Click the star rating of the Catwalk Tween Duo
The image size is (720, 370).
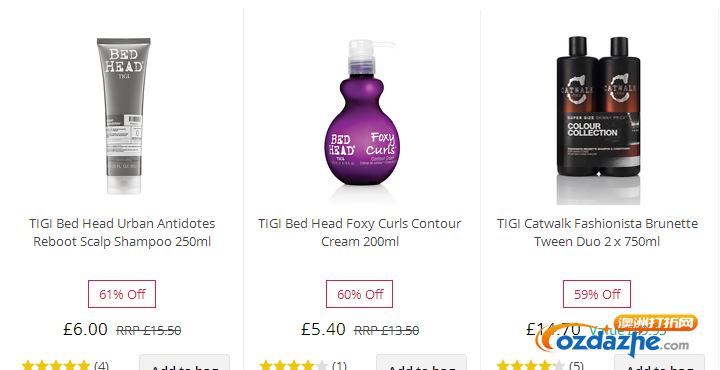(x=531, y=365)
